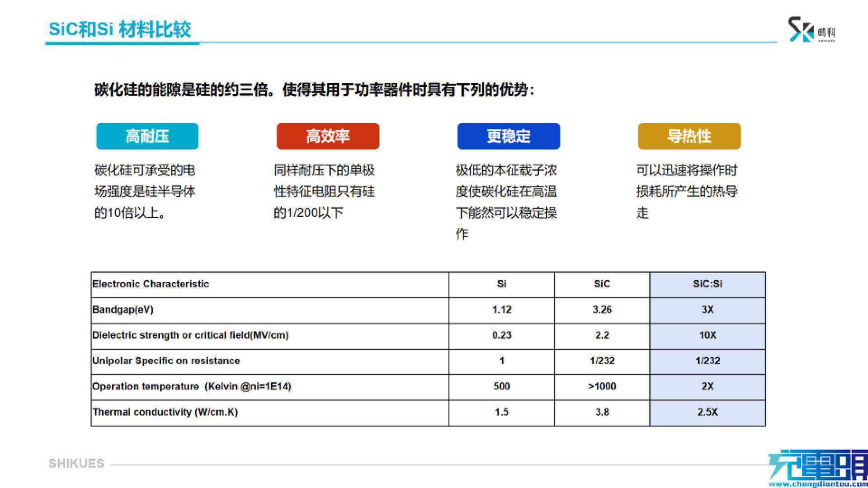Click the chongdiantou watermark logo
The height and width of the screenshot is (488, 868).
pos(817,465)
